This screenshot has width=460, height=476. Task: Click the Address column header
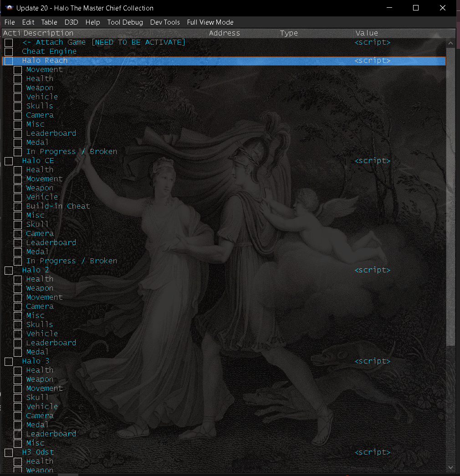[243, 33]
